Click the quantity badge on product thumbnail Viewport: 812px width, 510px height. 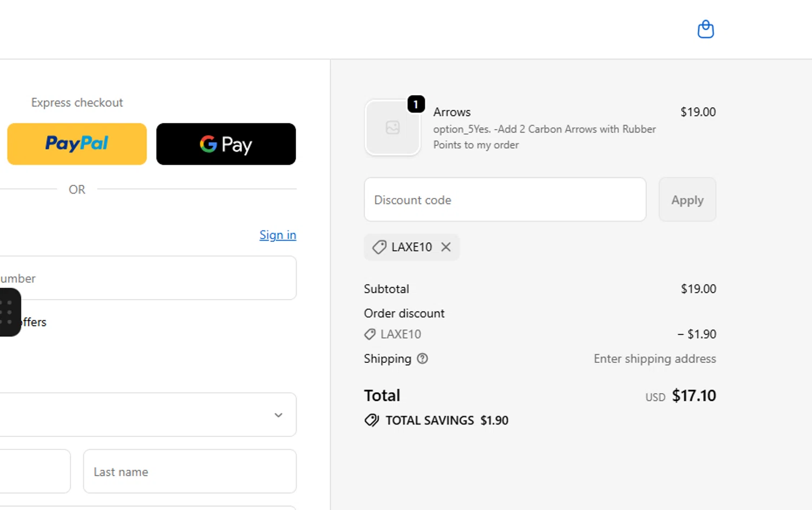(x=416, y=104)
